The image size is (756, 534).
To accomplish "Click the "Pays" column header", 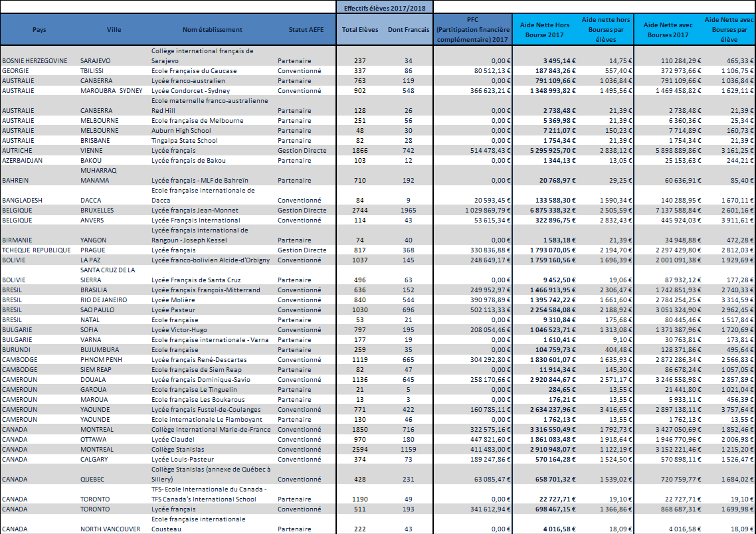I will coord(39,30).
